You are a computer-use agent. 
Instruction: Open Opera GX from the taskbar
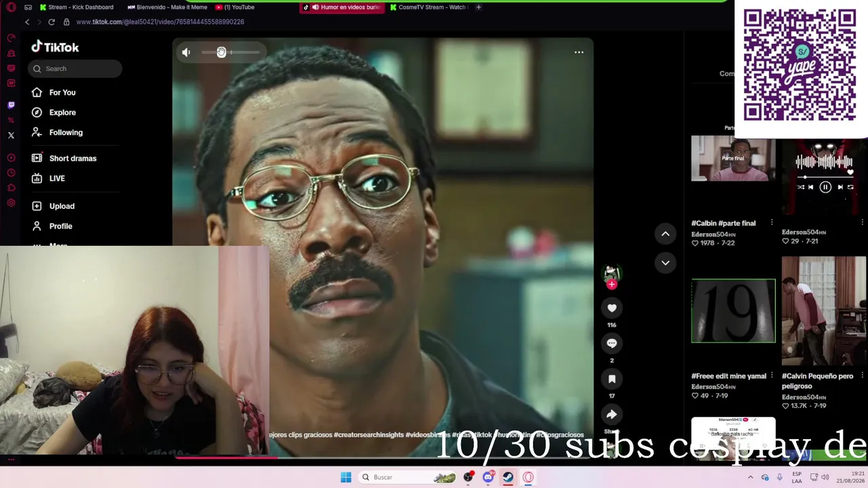(528, 477)
